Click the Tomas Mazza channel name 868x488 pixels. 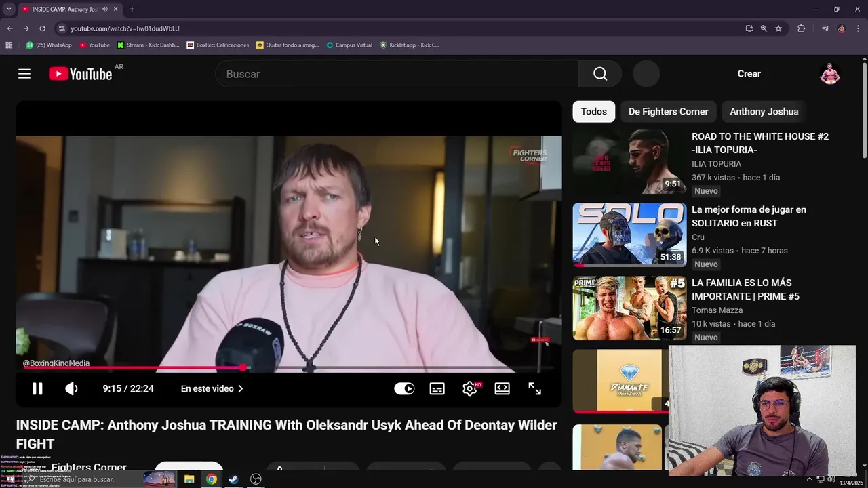pyautogui.click(x=717, y=310)
